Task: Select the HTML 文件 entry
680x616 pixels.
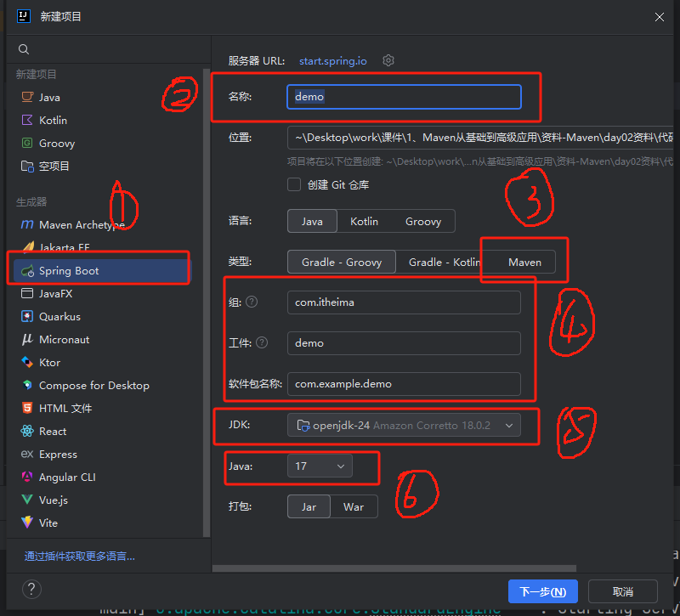Action: click(102, 409)
